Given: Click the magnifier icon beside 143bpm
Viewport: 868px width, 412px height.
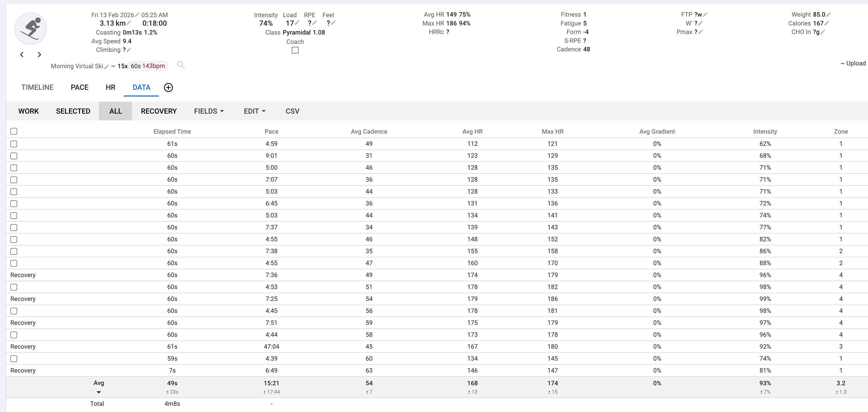Looking at the screenshot, I should tap(181, 65).
